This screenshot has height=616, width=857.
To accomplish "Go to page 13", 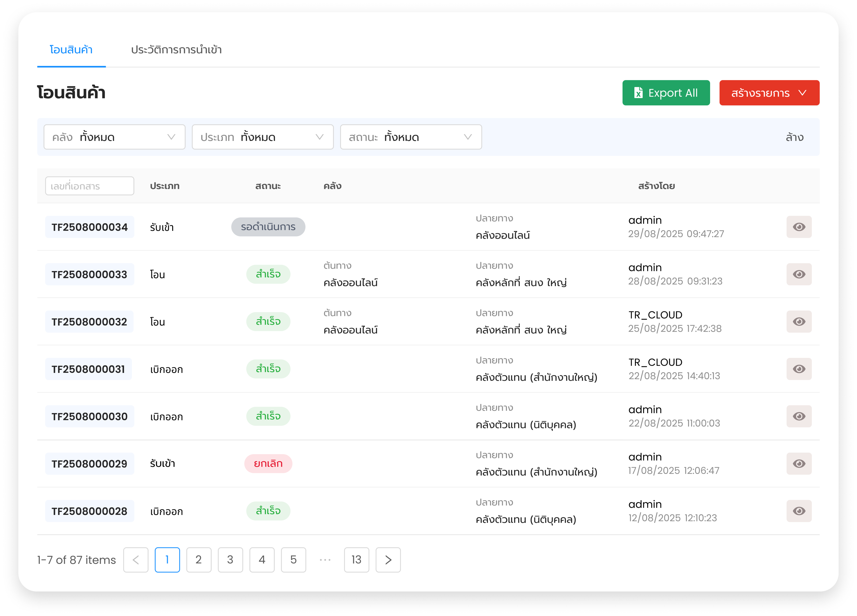I will tap(356, 560).
